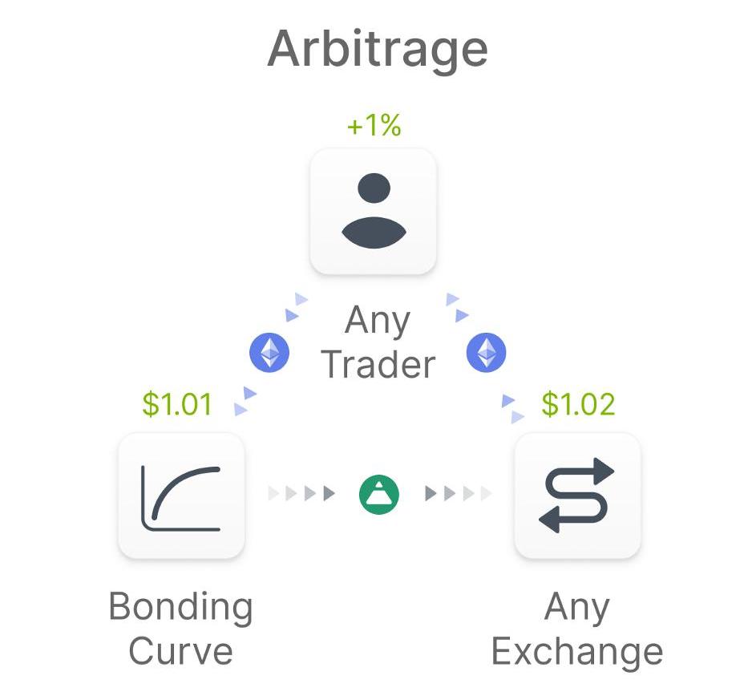Click the green token icon in center
The image size is (748, 700).
[x=378, y=495]
